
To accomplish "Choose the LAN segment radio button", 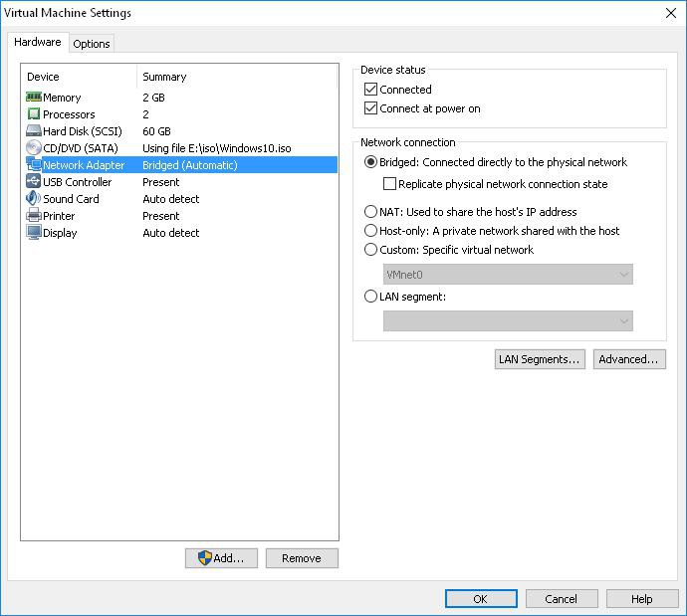I will (x=370, y=297).
